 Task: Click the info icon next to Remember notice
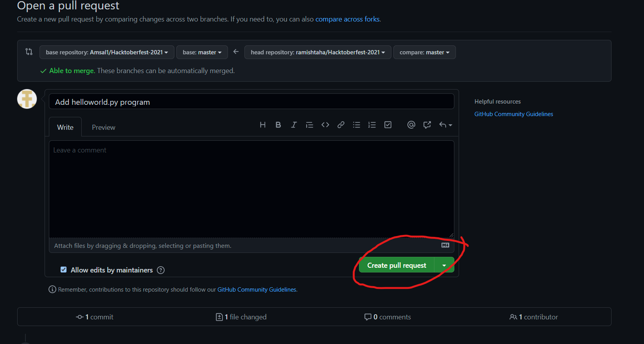pyautogui.click(x=52, y=289)
